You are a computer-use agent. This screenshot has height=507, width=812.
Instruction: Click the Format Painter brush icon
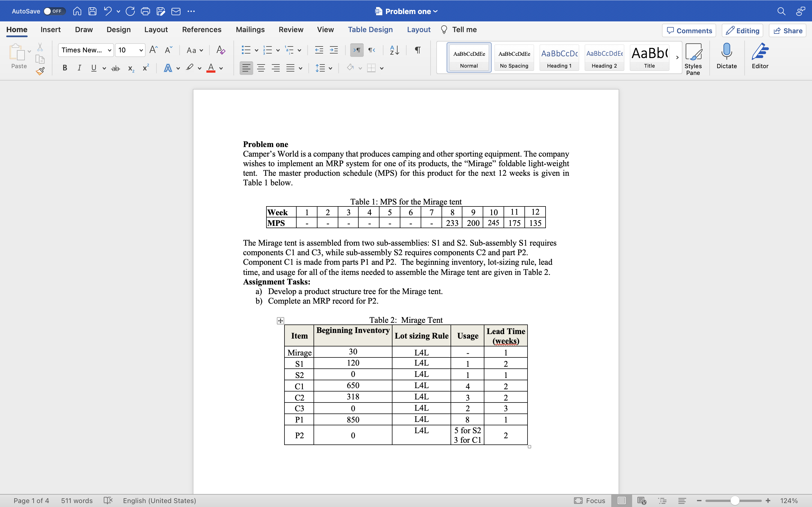(x=40, y=71)
